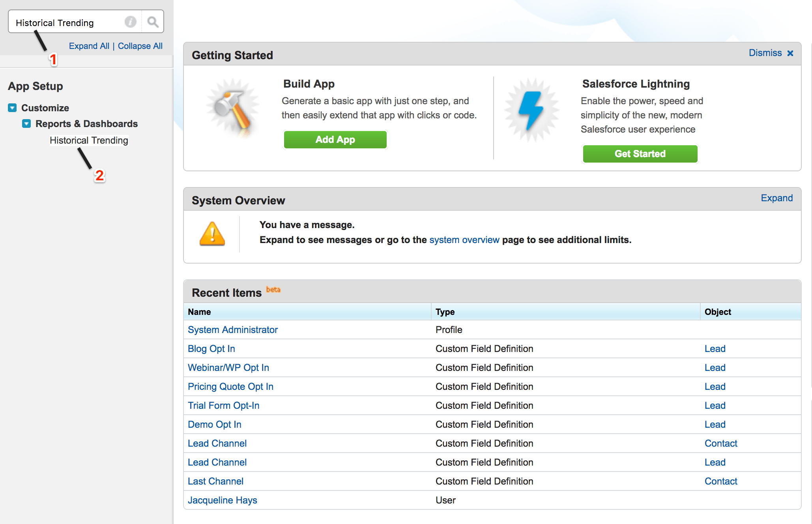Open Historical Trending in sidebar tree
Image resolution: width=812 pixels, height=524 pixels.
[89, 140]
